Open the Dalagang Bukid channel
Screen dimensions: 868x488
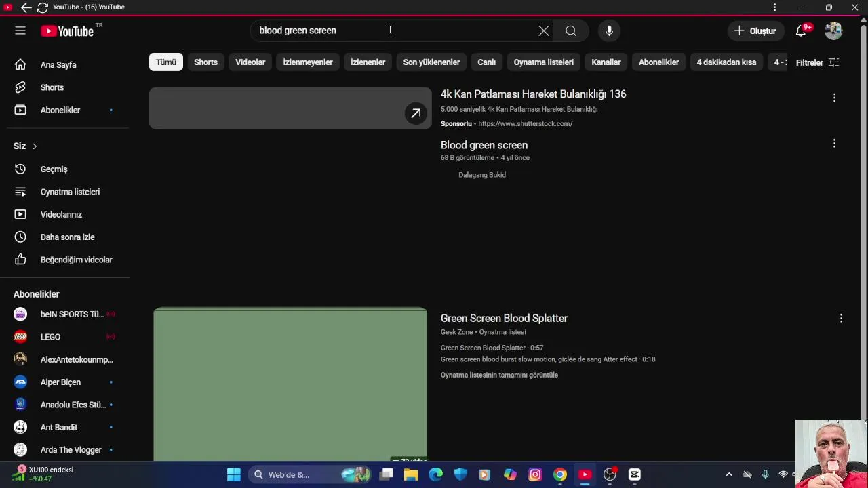481,175
